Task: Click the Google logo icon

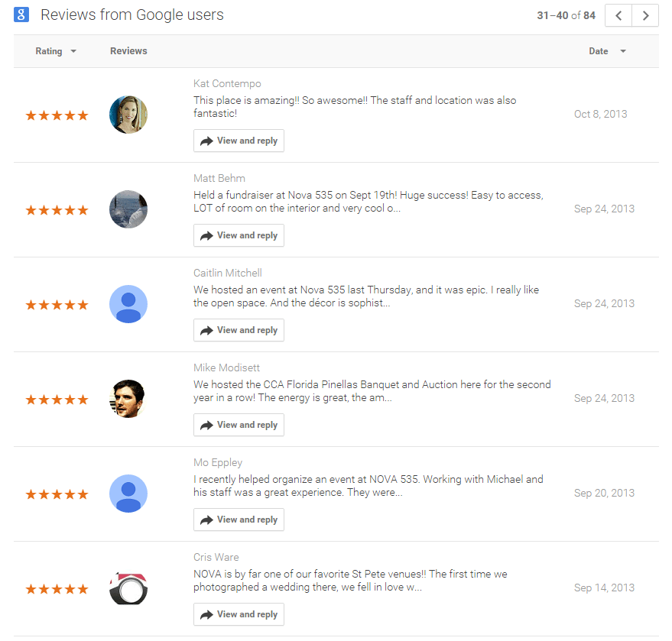Action: [x=21, y=15]
